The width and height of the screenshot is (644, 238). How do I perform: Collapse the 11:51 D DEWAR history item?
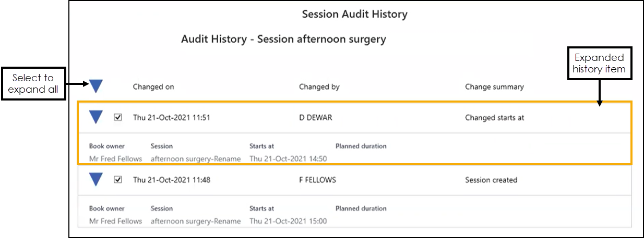tap(96, 117)
